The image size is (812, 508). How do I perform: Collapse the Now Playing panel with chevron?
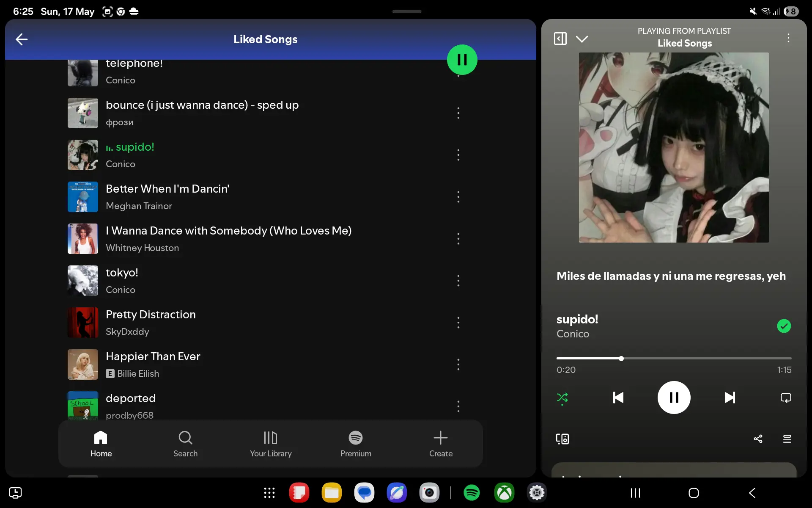click(582, 39)
